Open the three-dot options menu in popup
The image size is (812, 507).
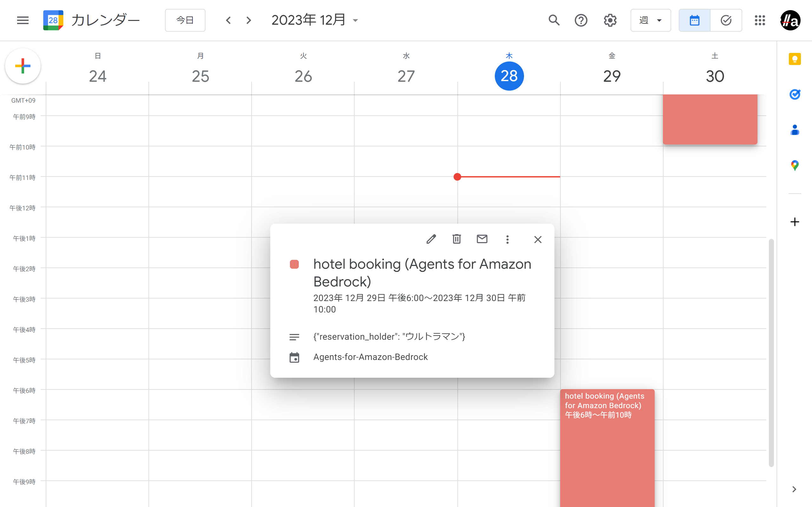click(x=507, y=240)
